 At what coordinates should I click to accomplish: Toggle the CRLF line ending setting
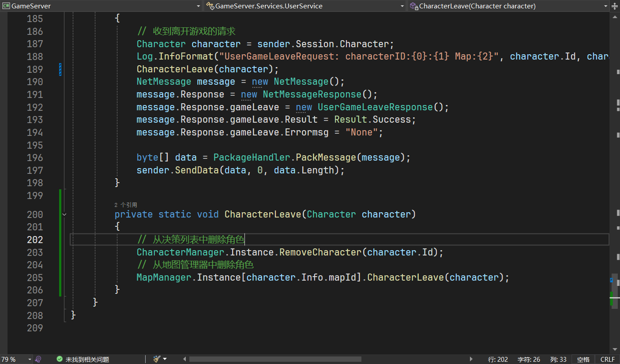coord(607,359)
